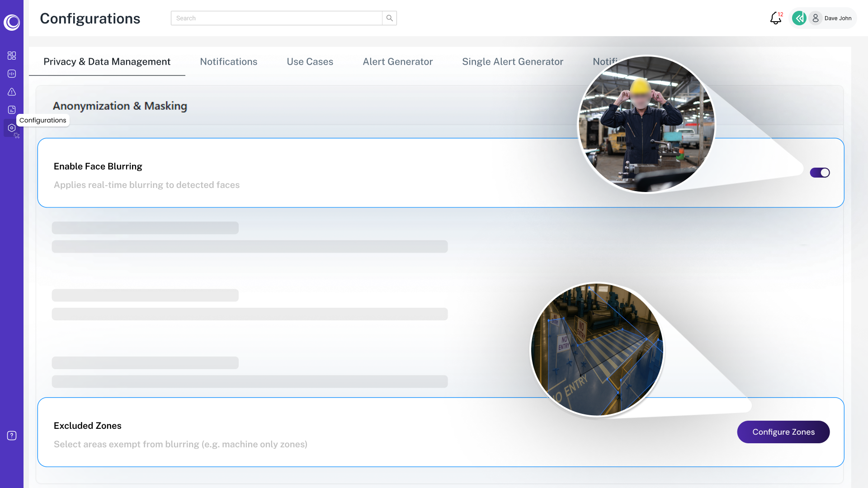Open the help question mark icon
Viewport: 868px width, 488px height.
point(12,436)
